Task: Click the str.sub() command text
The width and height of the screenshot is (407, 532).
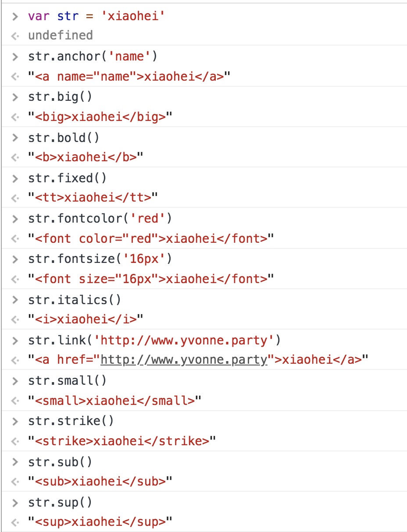Action: [x=61, y=462]
